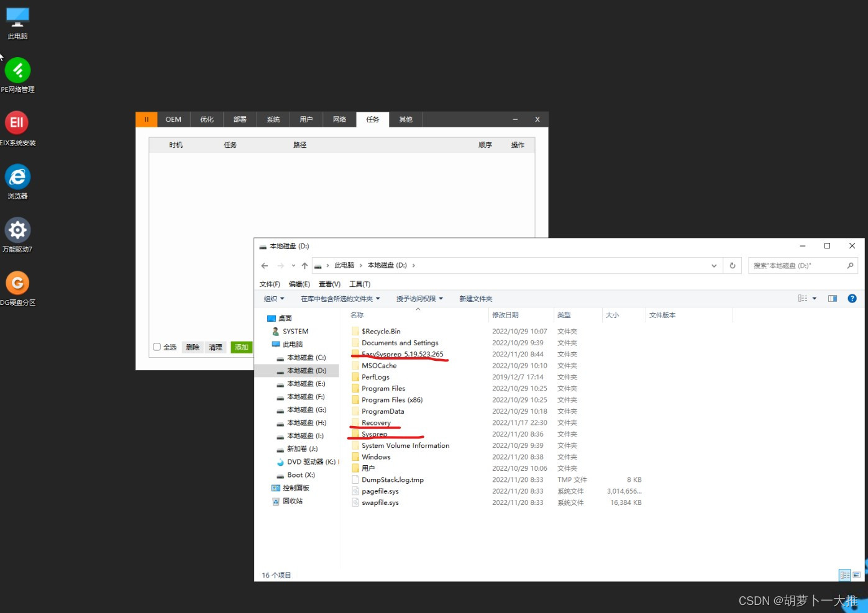Open the DG硬盘分区 desktop icon
Viewport: 868px width, 613px height.
coord(17,289)
